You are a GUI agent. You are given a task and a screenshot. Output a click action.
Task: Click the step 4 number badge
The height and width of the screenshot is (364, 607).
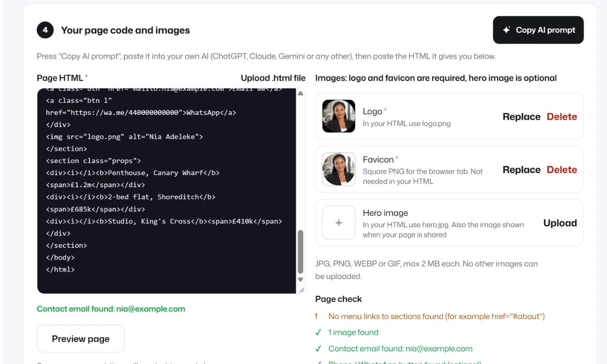45,30
